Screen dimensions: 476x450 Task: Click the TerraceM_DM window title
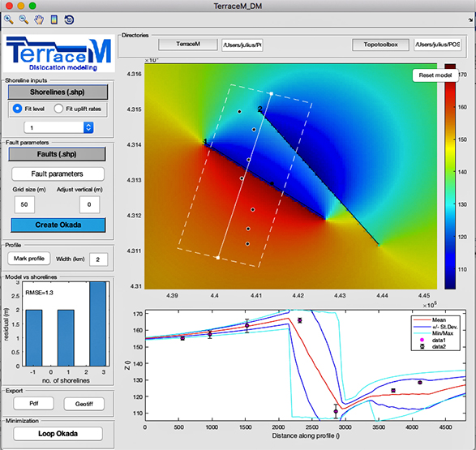(238, 6)
